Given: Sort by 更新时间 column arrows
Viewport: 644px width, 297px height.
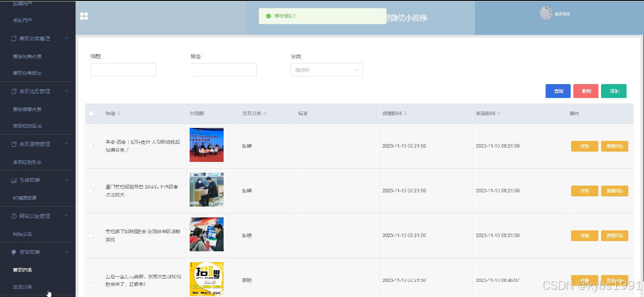Looking at the screenshot, I should pos(499,114).
